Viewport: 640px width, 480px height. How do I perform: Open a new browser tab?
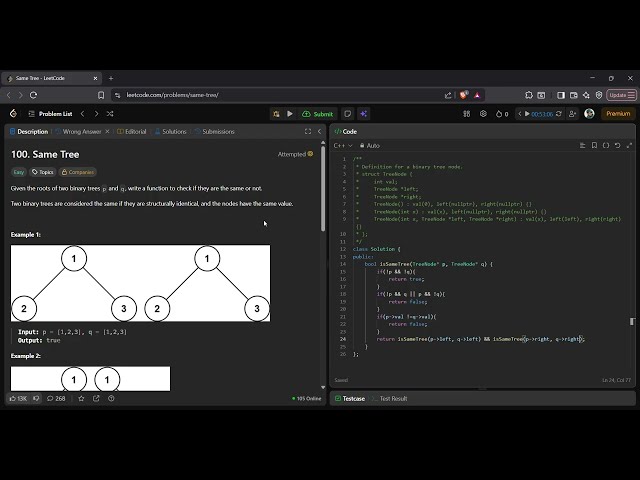111,78
